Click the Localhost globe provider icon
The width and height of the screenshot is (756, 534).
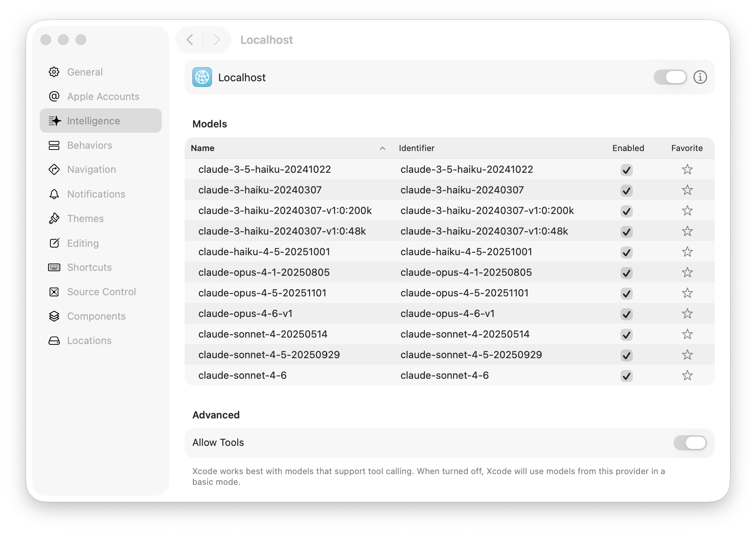[202, 77]
